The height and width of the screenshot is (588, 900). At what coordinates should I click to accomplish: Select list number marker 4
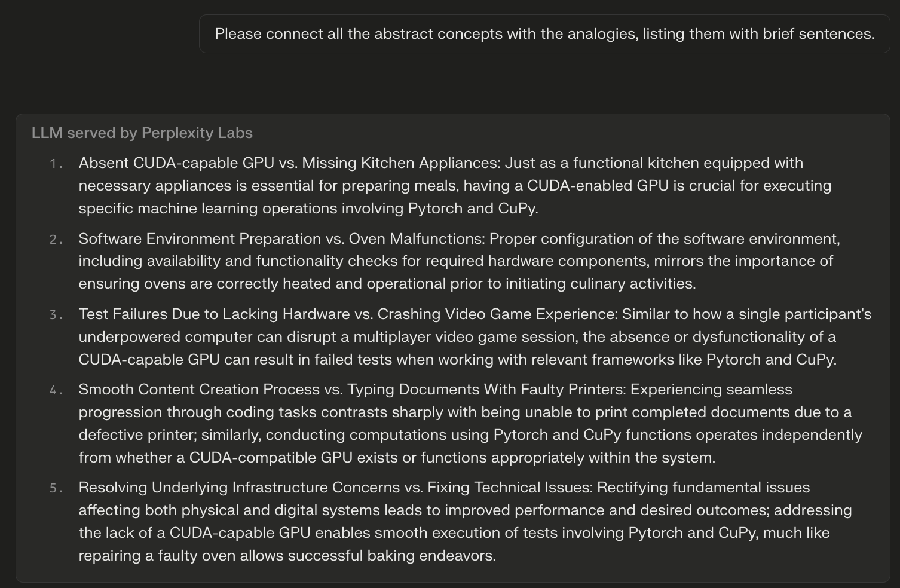(x=56, y=390)
